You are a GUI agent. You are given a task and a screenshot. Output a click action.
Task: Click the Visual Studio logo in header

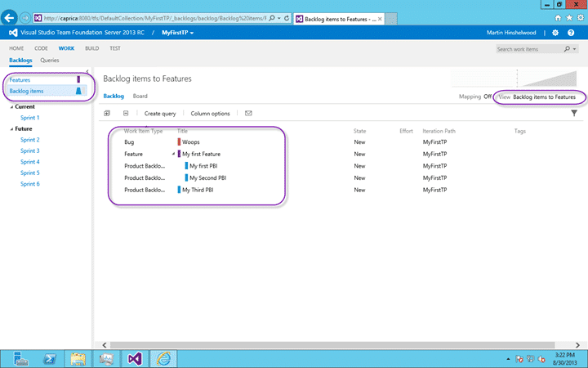(13, 33)
